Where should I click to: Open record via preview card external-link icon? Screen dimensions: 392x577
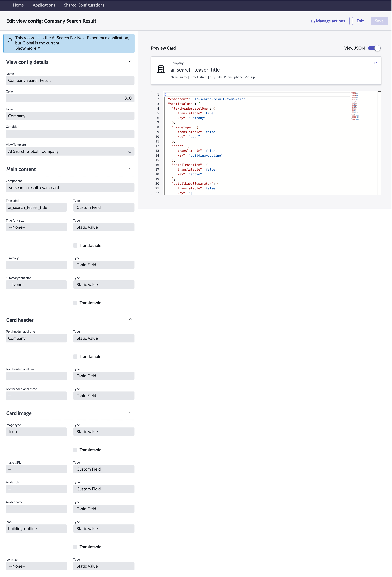tap(376, 63)
